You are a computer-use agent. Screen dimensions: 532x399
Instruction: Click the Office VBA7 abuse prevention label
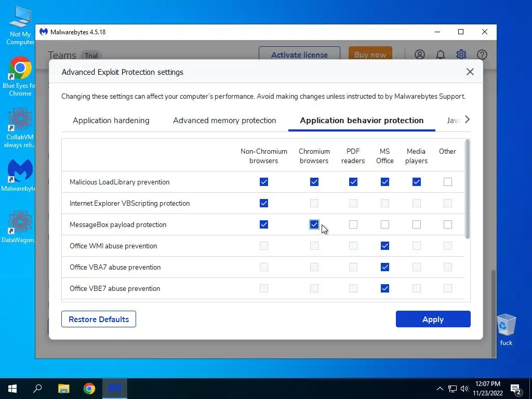click(x=115, y=268)
